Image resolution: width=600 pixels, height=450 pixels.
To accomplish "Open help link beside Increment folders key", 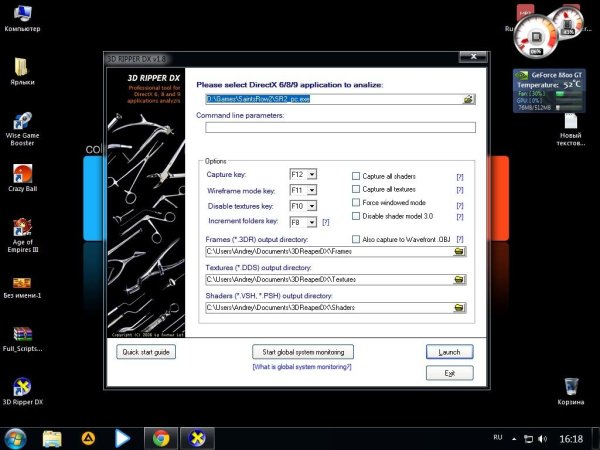I will tap(326, 222).
